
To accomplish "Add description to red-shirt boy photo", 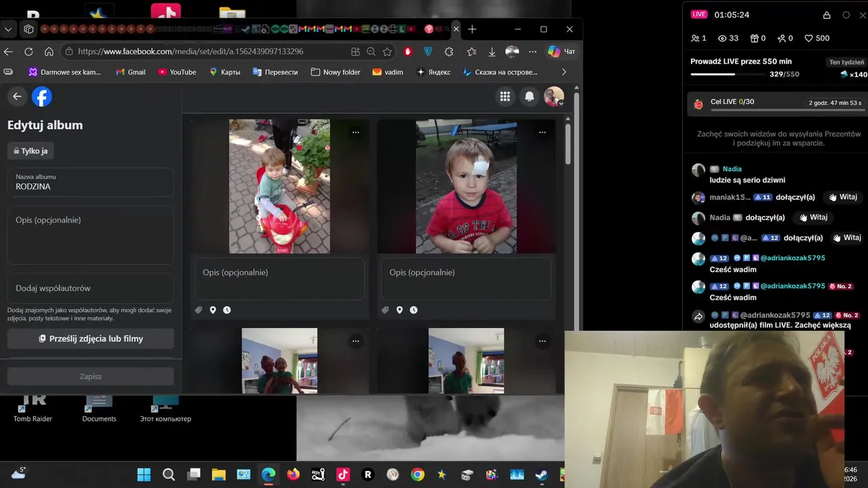I will click(466, 279).
